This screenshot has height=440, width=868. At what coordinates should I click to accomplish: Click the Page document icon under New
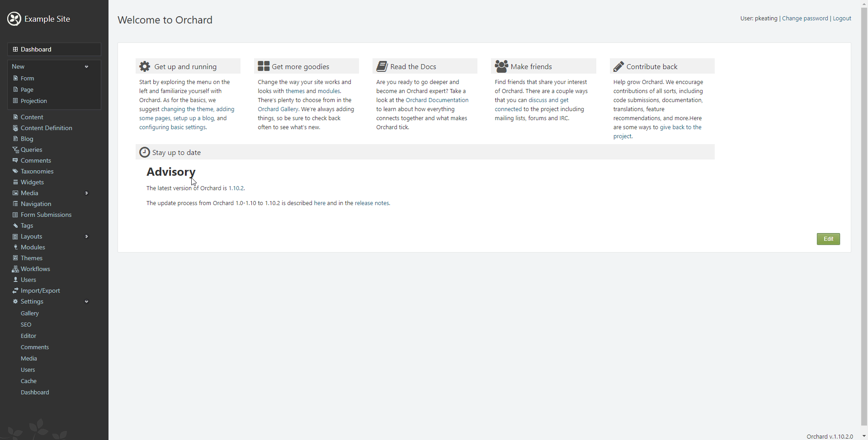pyautogui.click(x=15, y=89)
